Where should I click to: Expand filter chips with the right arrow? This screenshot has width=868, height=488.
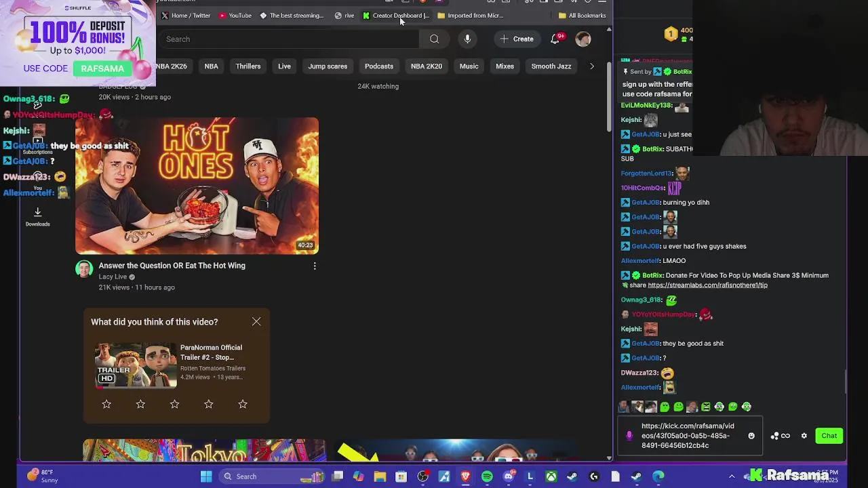click(591, 66)
